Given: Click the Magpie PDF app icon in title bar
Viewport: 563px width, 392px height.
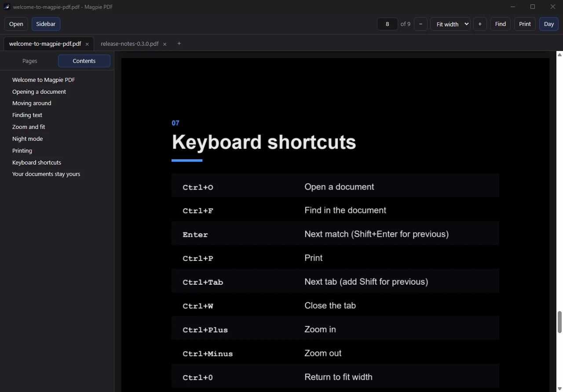Looking at the screenshot, I should click(7, 7).
